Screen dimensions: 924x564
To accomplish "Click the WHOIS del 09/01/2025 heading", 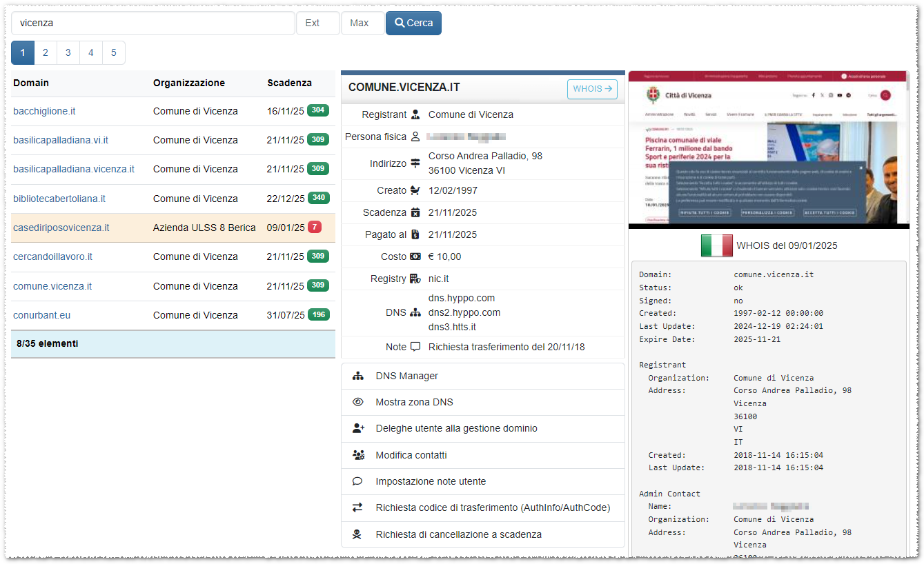I will click(787, 245).
